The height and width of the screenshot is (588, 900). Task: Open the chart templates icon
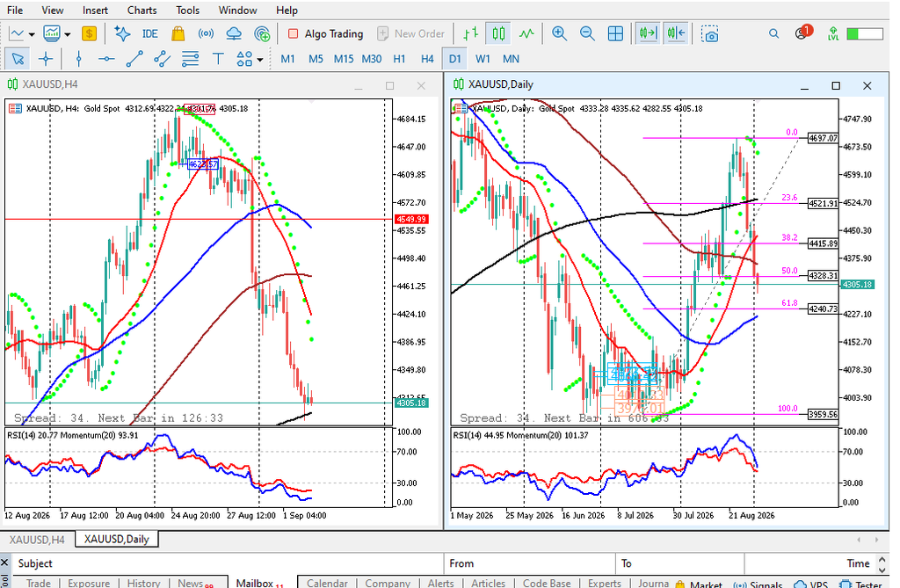pos(52,34)
